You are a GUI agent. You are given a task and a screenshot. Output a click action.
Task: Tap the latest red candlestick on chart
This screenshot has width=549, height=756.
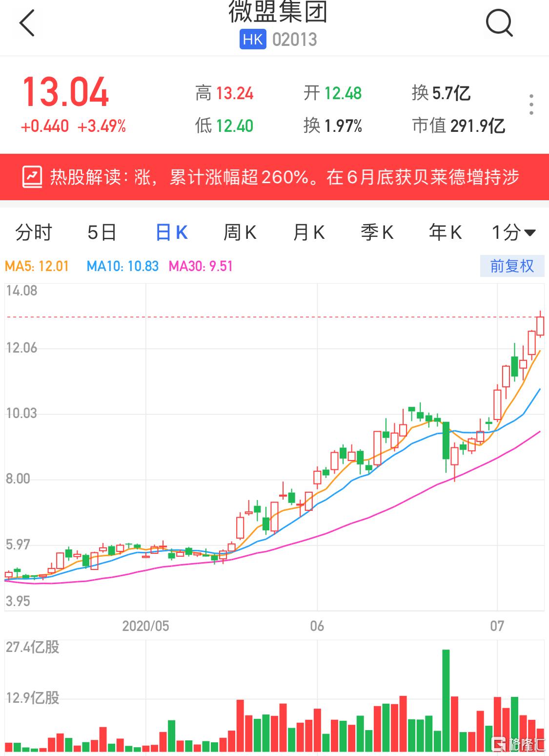(540, 326)
